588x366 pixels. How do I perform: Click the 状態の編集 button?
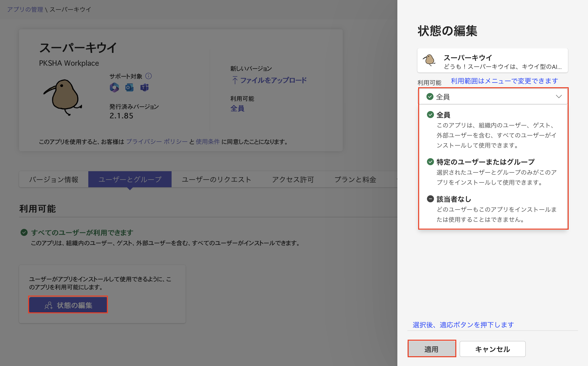tap(68, 305)
